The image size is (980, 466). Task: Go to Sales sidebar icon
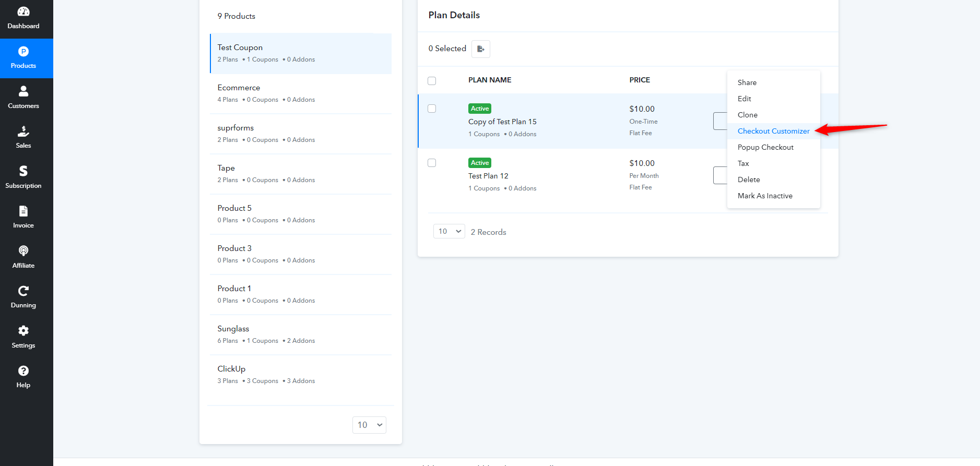[23, 131]
